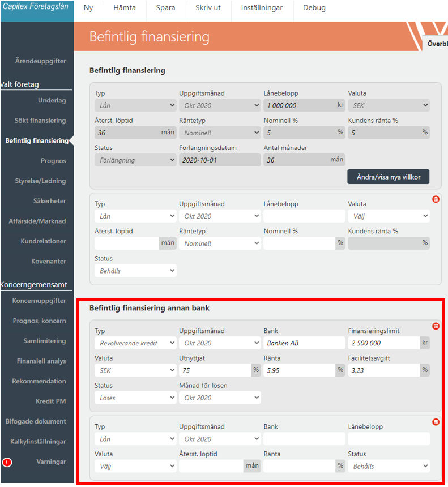The height and width of the screenshot is (487, 448).
Task: Open Bifogade dokument in the sidebar
Action: tap(36, 421)
